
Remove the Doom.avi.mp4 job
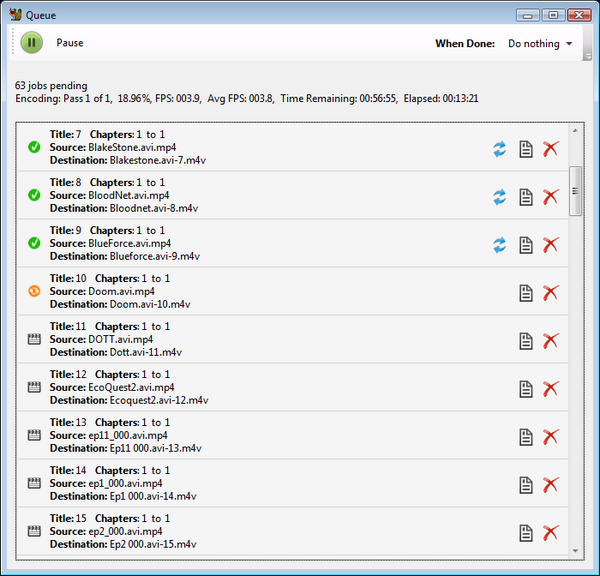551,293
